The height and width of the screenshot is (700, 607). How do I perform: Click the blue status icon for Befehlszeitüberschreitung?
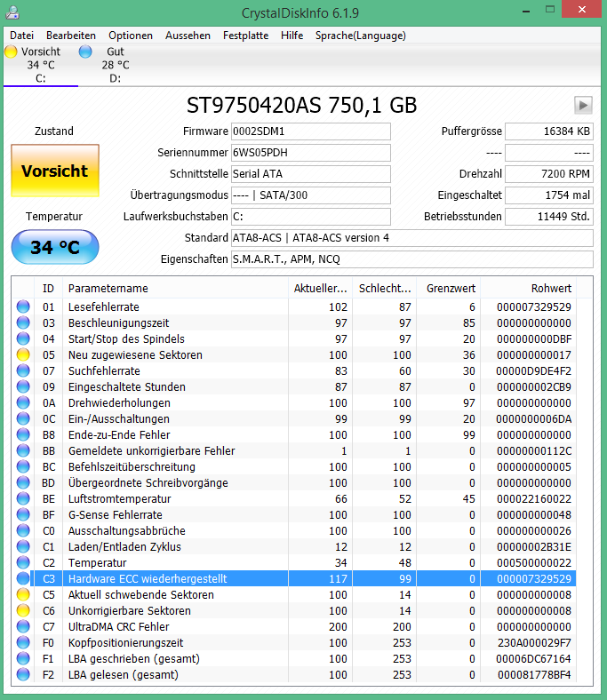(23, 466)
